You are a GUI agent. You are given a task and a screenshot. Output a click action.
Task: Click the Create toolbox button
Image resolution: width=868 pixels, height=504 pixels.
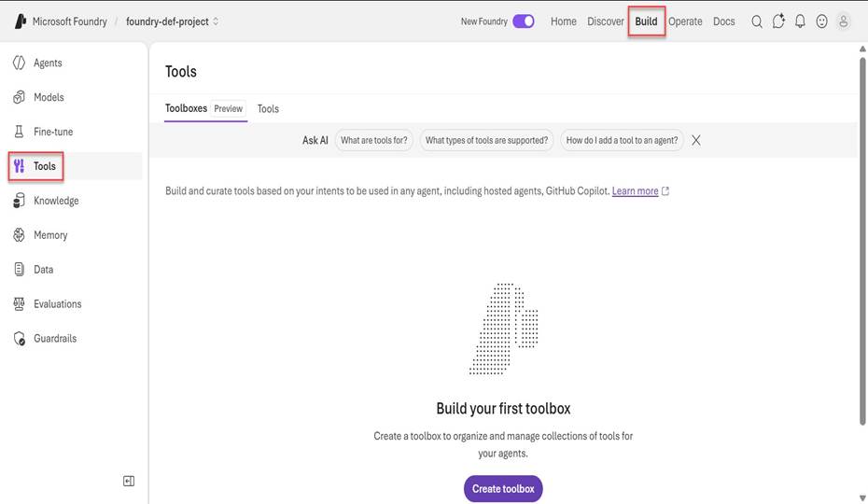click(503, 489)
